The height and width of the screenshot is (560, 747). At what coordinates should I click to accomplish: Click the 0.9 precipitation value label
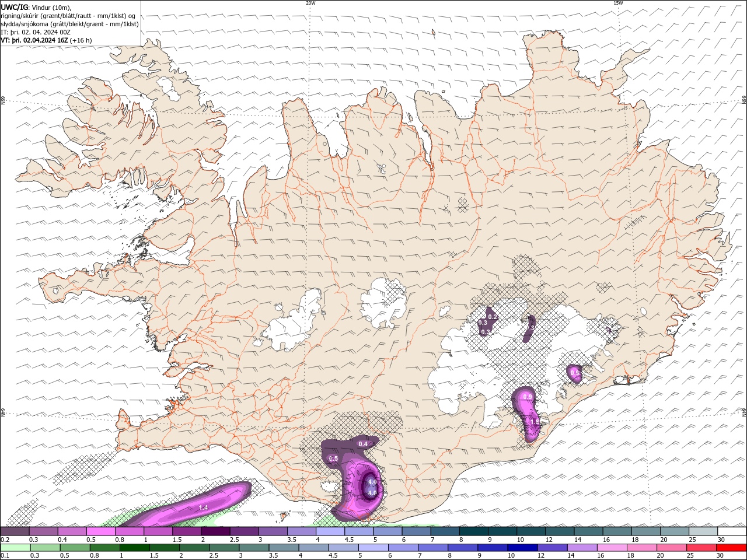528,397
